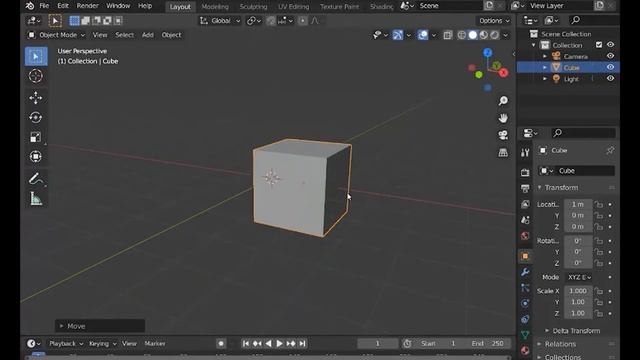The image size is (640, 360).
Task: Toggle lock on Location X
Action: pos(598,204)
